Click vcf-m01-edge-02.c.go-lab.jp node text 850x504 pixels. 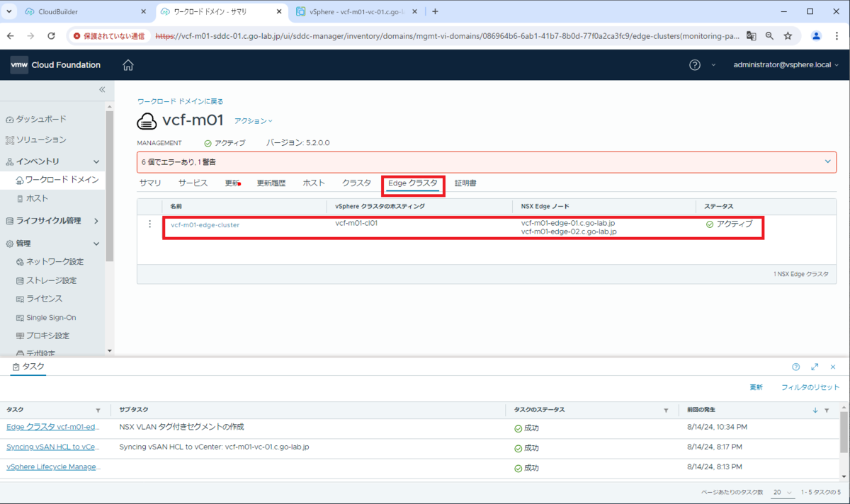coord(569,231)
